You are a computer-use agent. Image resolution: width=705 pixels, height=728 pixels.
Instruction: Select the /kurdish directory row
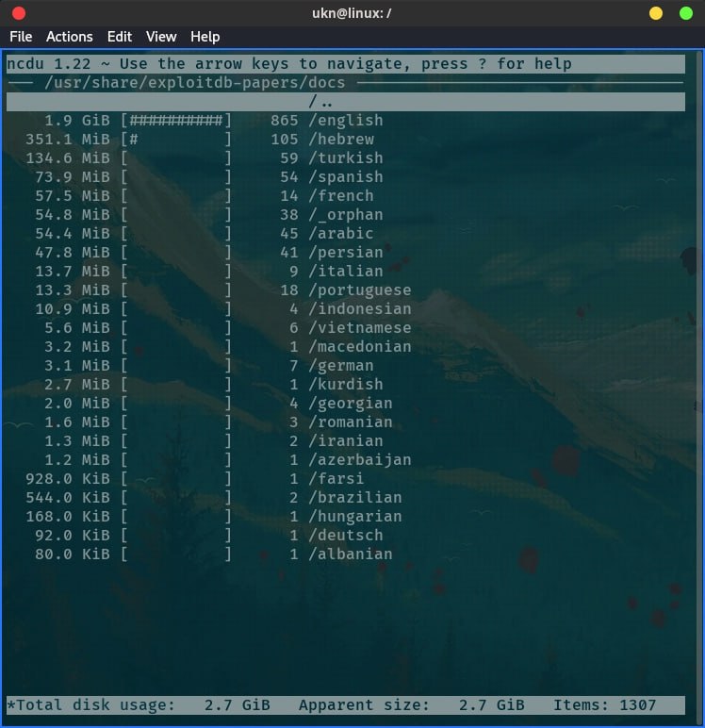345,385
